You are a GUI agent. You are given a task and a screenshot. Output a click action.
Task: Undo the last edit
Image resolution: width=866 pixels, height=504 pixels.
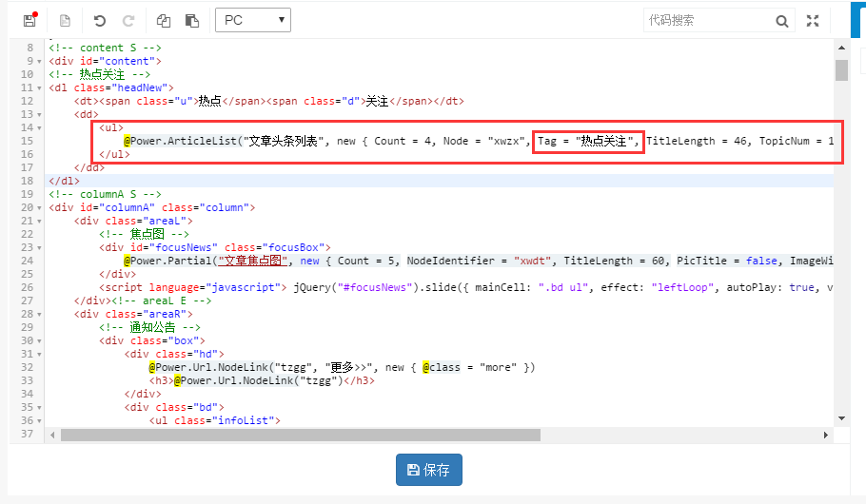100,20
